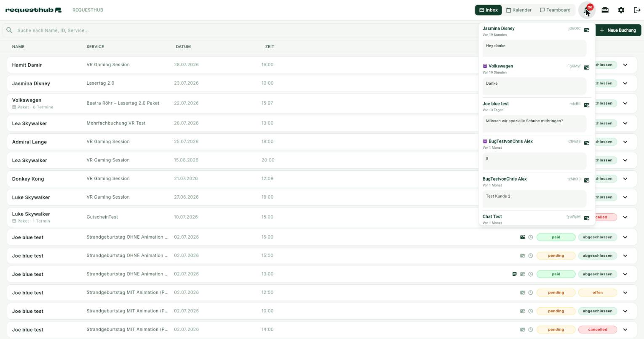
Task: Click the green paid badge in 13:00 row
Action: (x=556, y=274)
